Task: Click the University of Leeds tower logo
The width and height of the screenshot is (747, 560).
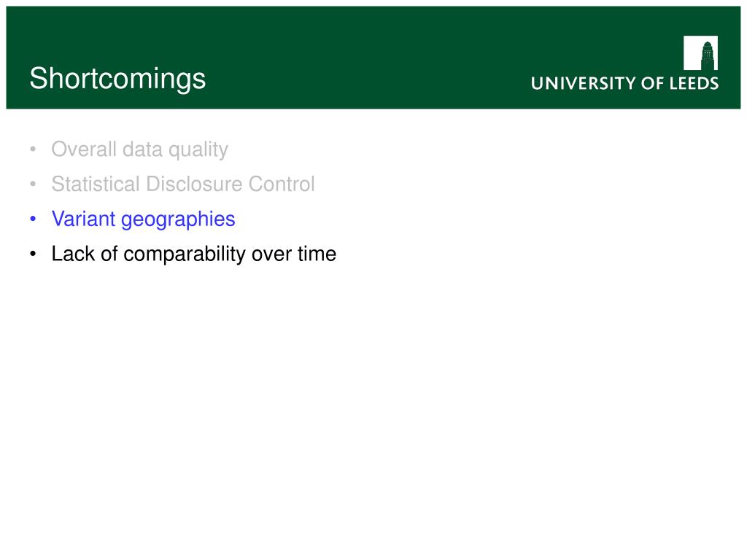Action: click(x=700, y=52)
